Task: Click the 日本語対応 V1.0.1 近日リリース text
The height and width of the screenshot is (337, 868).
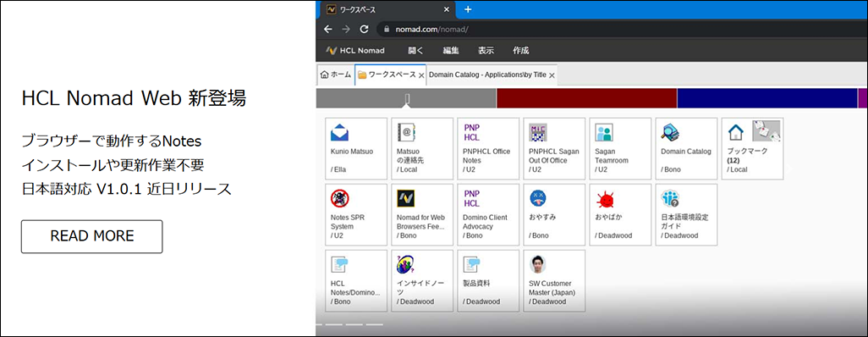Action: [x=126, y=189]
